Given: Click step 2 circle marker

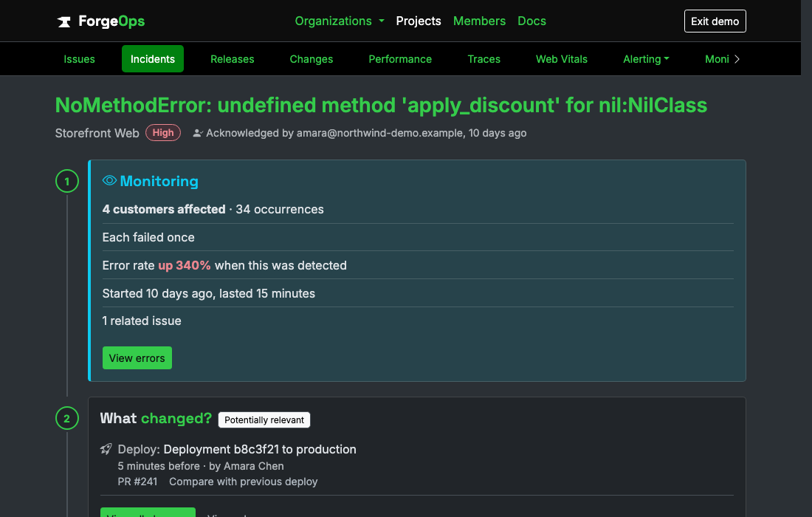Looking at the screenshot, I should point(66,419).
